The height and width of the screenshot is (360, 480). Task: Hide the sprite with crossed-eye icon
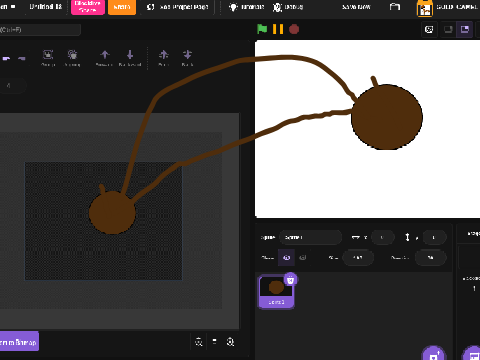303,257
